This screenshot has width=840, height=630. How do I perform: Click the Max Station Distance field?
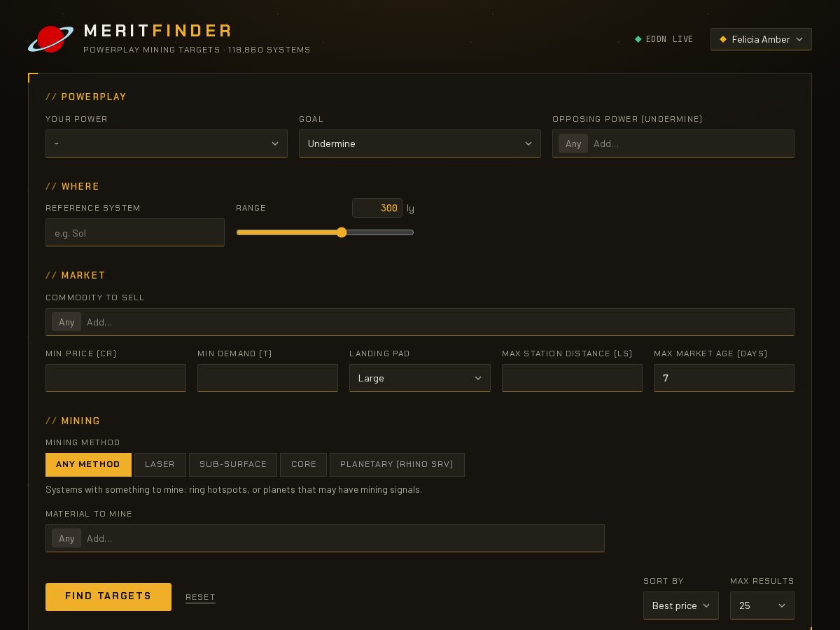(x=572, y=378)
